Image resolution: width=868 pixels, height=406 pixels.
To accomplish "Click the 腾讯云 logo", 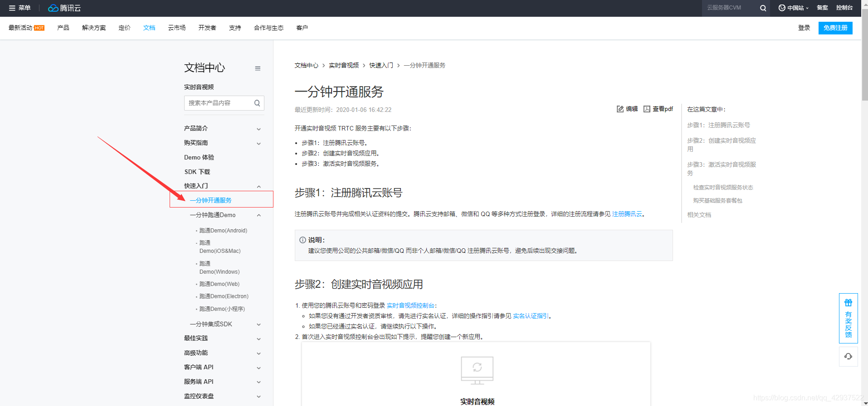I will tap(64, 8).
